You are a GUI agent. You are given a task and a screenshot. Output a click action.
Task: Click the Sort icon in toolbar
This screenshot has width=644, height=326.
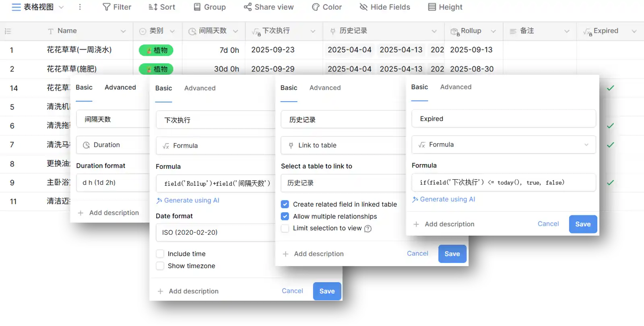[153, 7]
